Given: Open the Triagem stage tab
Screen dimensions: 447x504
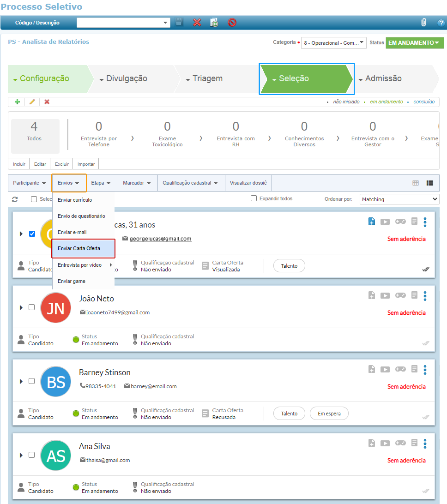Looking at the screenshot, I should [x=207, y=78].
